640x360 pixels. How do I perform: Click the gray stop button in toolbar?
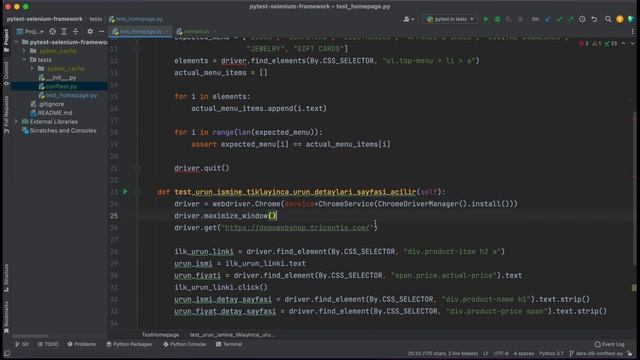point(520,19)
